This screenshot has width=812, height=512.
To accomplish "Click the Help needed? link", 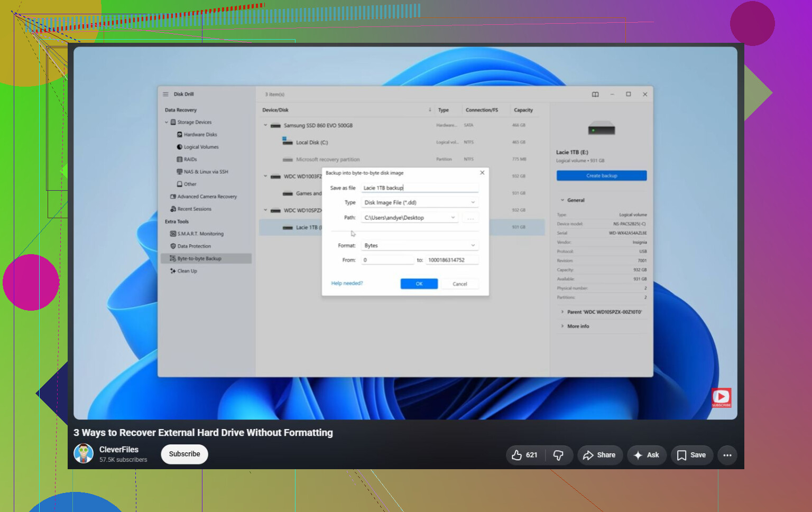I will tap(347, 283).
